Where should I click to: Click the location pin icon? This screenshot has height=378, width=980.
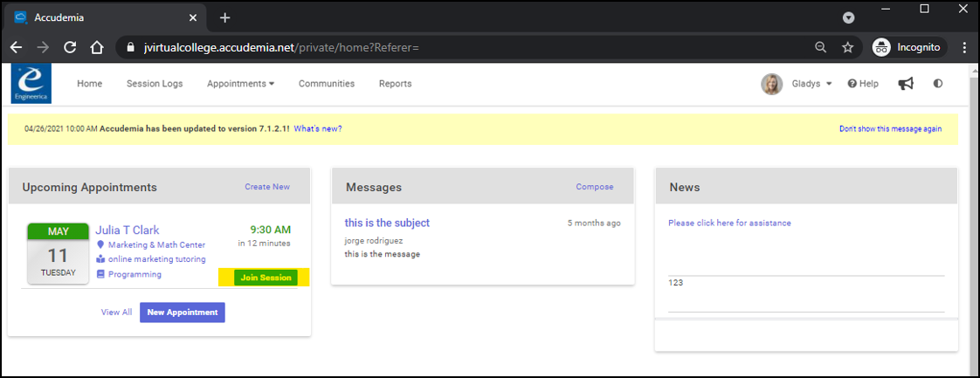point(100,245)
